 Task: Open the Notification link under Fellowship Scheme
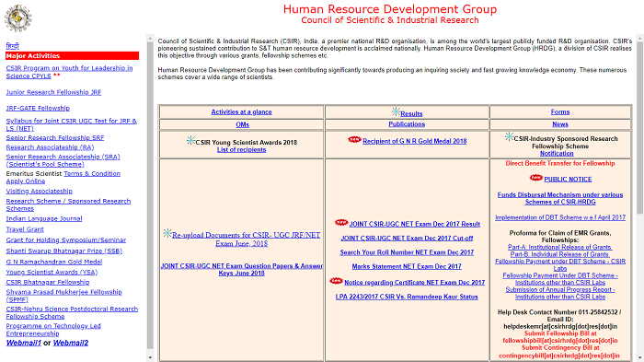point(557,154)
